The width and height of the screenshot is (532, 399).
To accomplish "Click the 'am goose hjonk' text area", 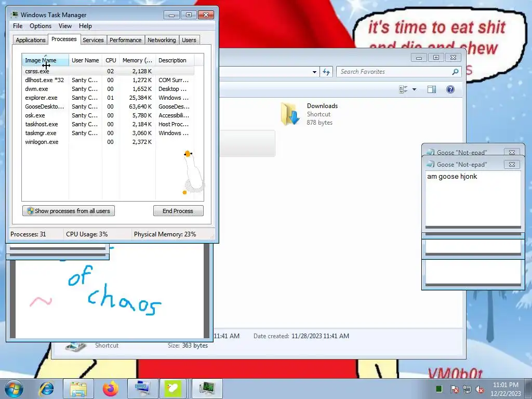I will (x=473, y=198).
